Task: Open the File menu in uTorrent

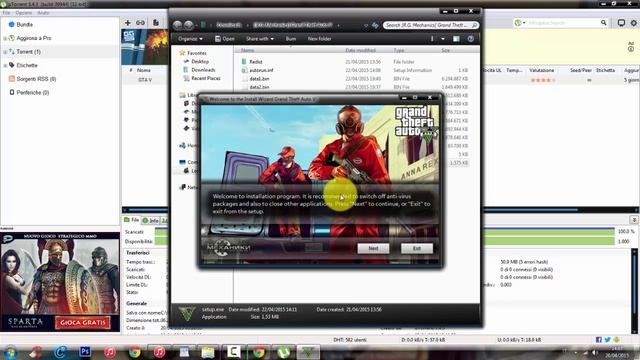Action: [6, 13]
